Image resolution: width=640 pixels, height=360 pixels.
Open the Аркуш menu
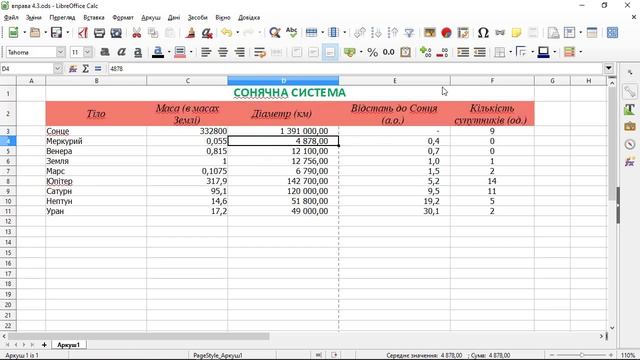(151, 18)
